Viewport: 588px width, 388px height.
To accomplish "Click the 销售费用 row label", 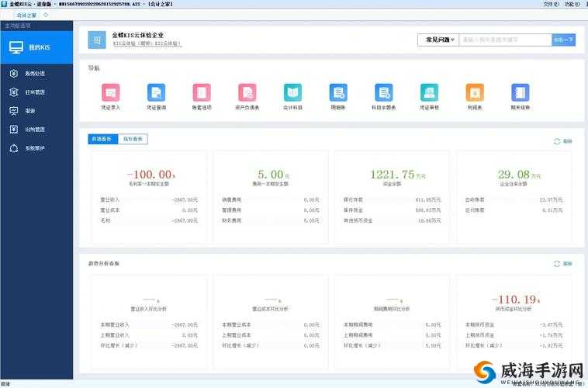I will click(231, 200).
